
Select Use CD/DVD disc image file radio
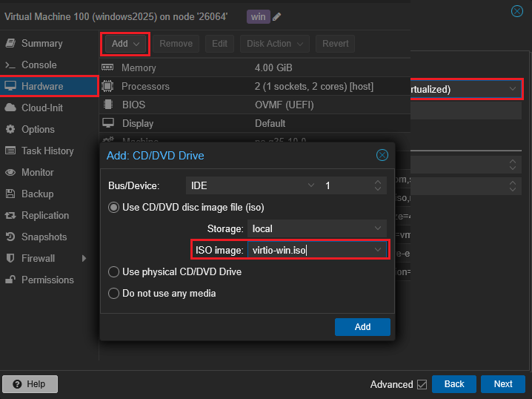tap(114, 207)
